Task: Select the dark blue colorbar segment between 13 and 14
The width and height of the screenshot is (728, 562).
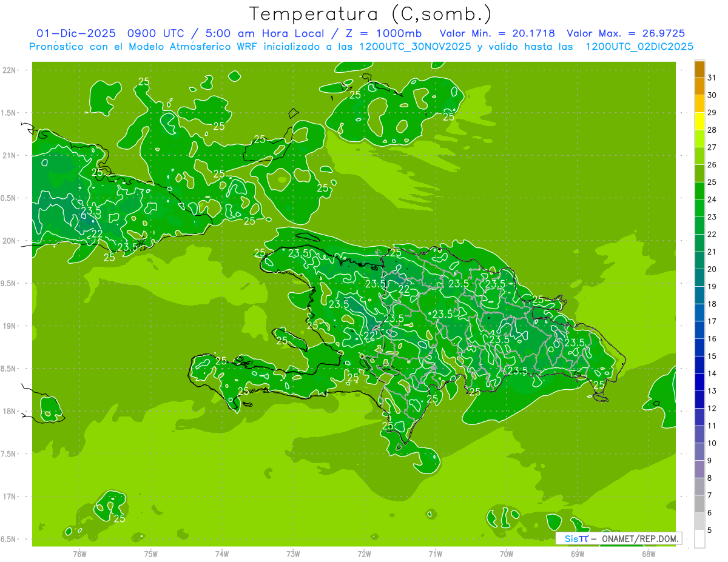Action: [x=699, y=383]
